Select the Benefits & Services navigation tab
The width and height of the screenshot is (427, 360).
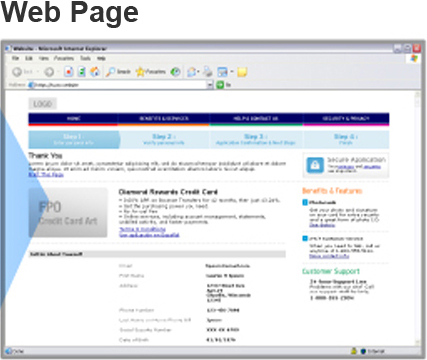164,119
